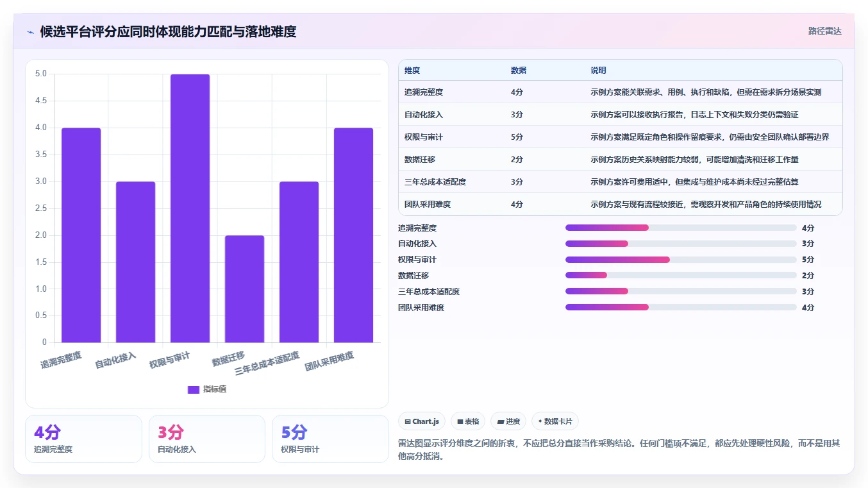
Task: Click the 团队采用难度 bar in the chart
Action: [353, 235]
